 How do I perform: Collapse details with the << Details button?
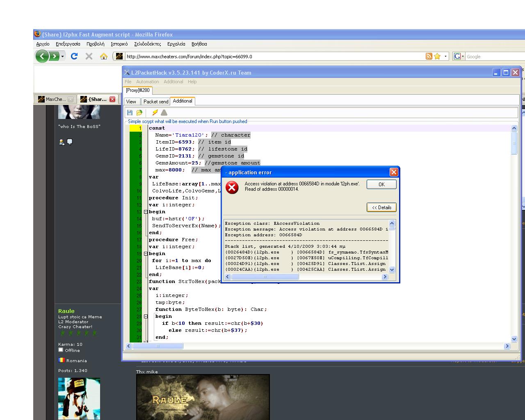pyautogui.click(x=381, y=207)
